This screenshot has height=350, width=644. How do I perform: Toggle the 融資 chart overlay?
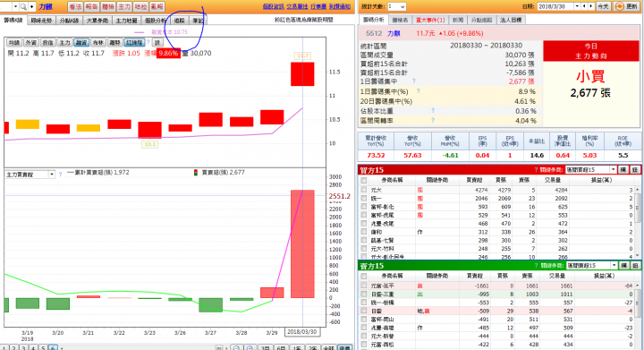coord(81,43)
